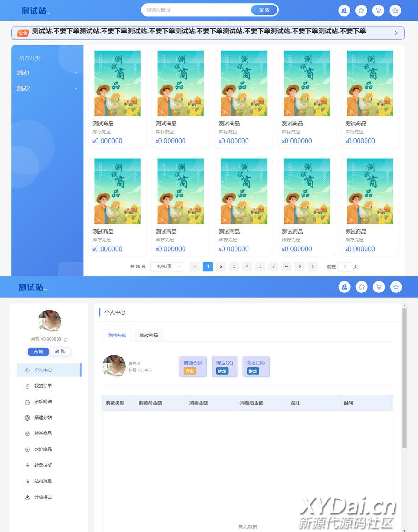Select 转盘抽奖 in the sidebar menu
This screenshot has width=418, height=532.
tap(43, 465)
